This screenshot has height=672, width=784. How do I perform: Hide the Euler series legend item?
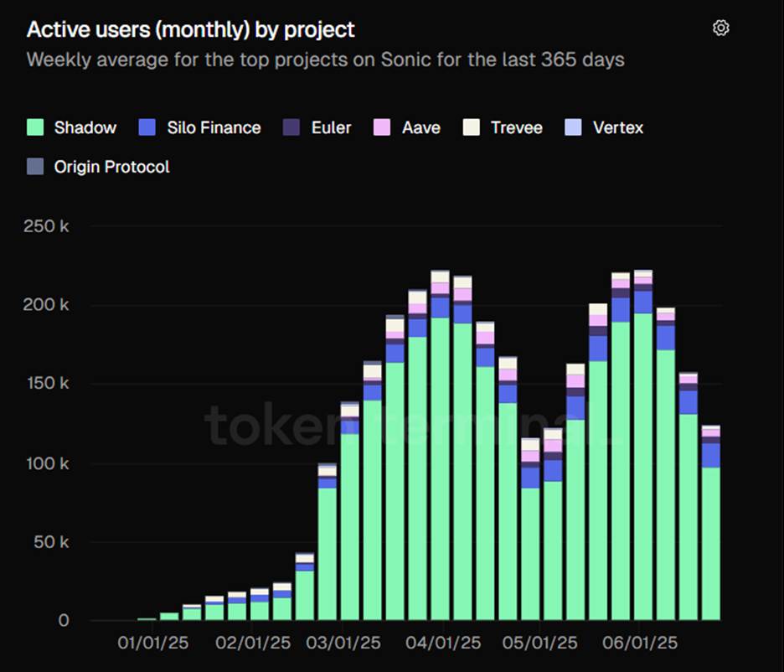pos(331,128)
